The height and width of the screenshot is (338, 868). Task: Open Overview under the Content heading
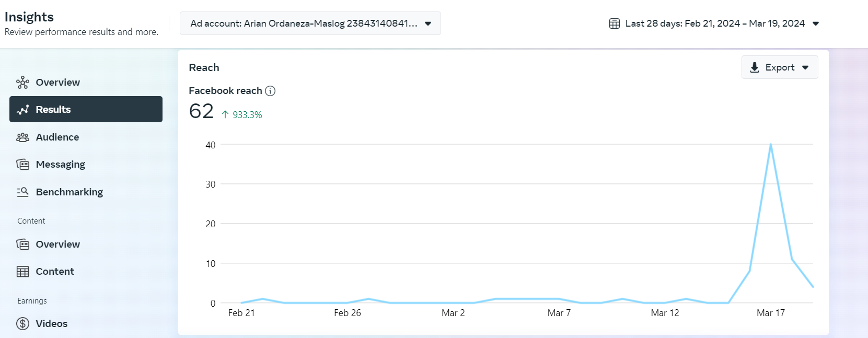[x=86, y=244]
